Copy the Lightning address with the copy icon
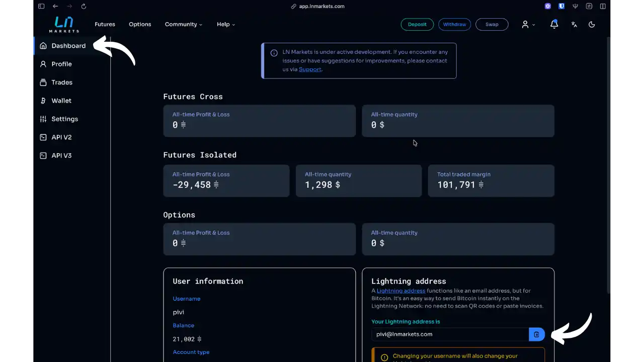This screenshot has width=644, height=362. point(536,334)
